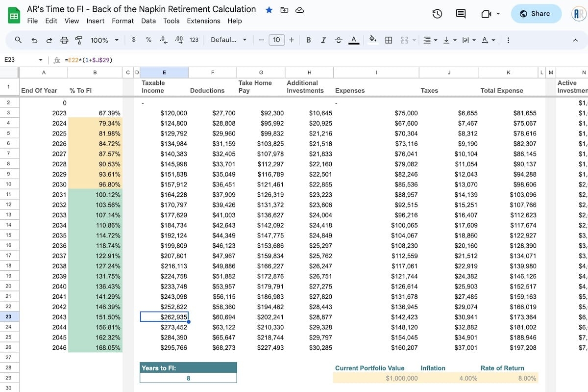Open version history clock icon
588x392 pixels.
[438, 14]
